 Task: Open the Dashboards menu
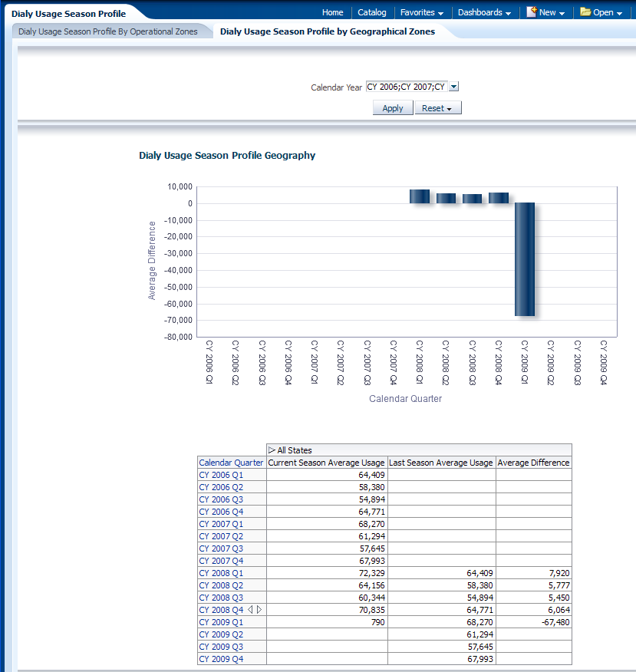pos(484,12)
